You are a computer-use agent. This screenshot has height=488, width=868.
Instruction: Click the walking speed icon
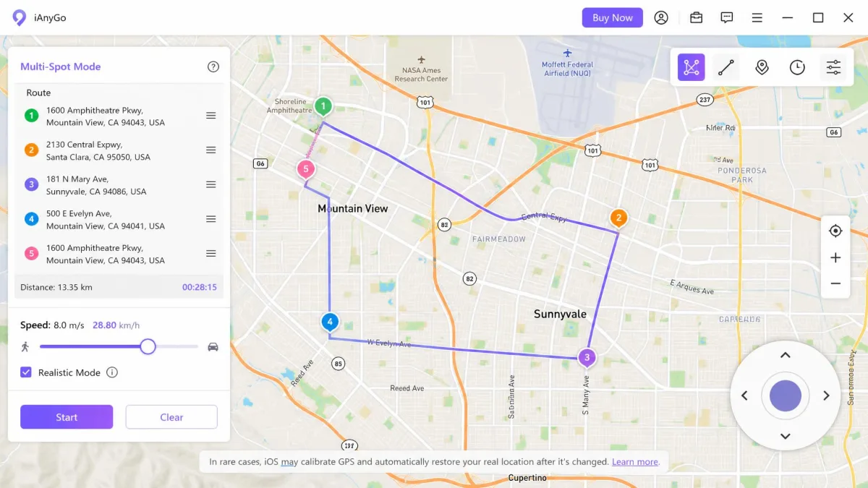click(x=25, y=346)
